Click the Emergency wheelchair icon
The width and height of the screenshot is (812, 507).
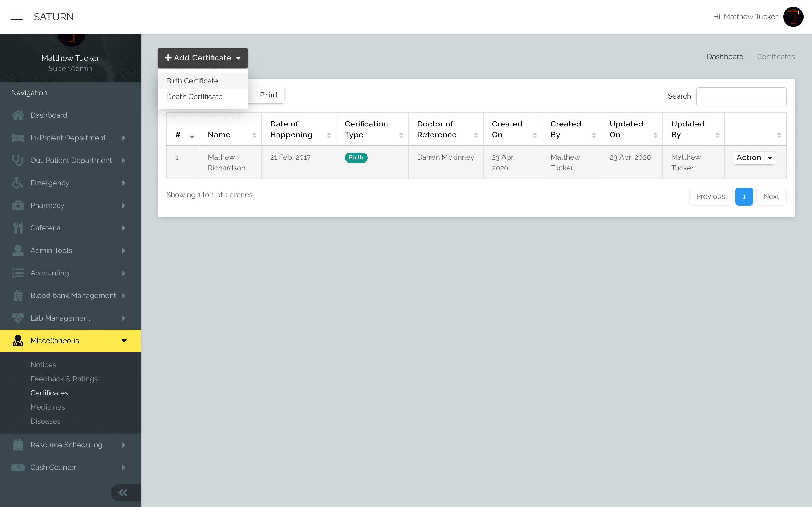click(18, 183)
